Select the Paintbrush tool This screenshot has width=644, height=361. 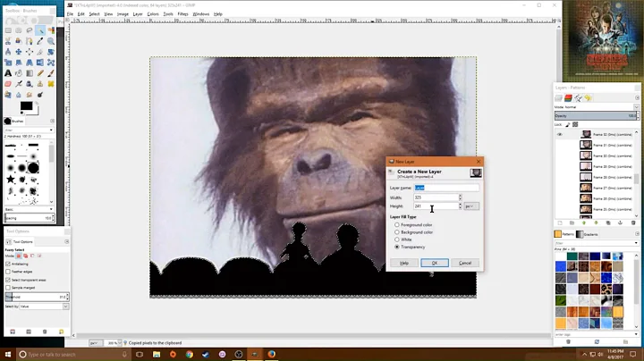point(51,73)
